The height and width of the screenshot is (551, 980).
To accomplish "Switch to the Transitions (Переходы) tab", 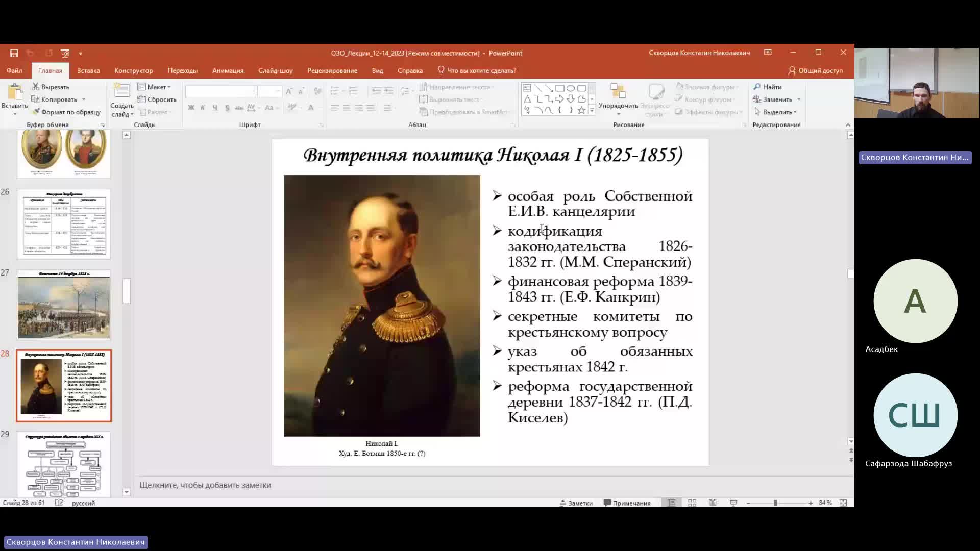I will [182, 70].
